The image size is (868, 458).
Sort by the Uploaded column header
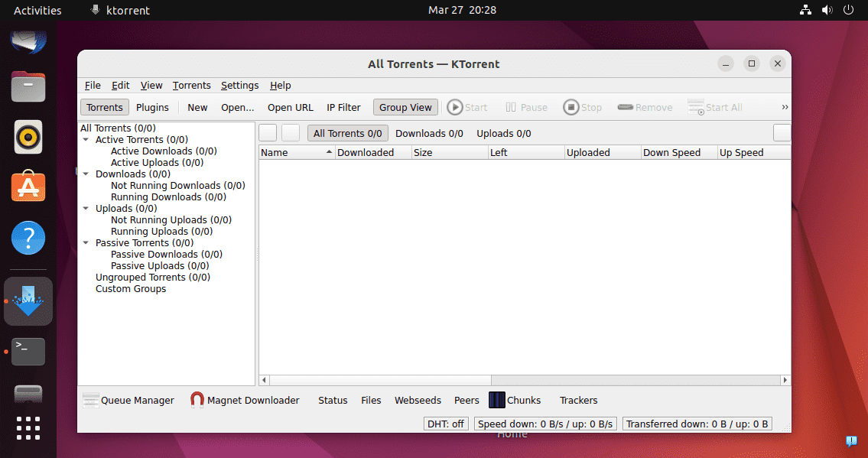pyautogui.click(x=603, y=153)
